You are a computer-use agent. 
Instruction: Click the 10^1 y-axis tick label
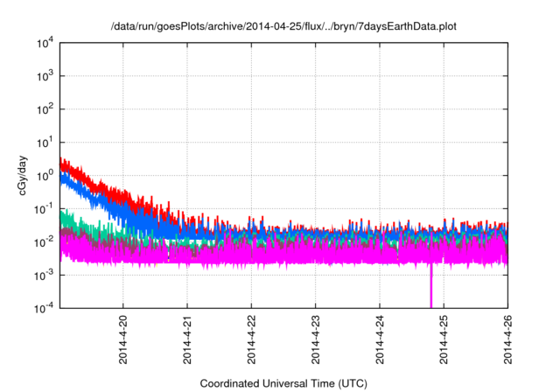[45, 143]
